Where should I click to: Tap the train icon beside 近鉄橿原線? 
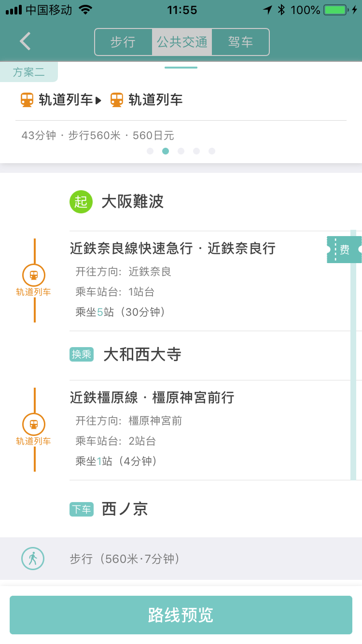coord(34,424)
